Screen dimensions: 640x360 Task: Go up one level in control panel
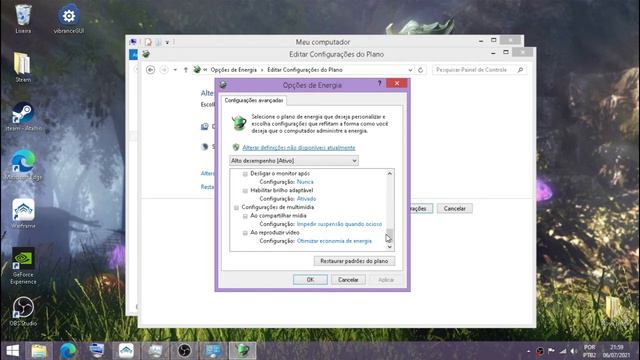pos(186,70)
